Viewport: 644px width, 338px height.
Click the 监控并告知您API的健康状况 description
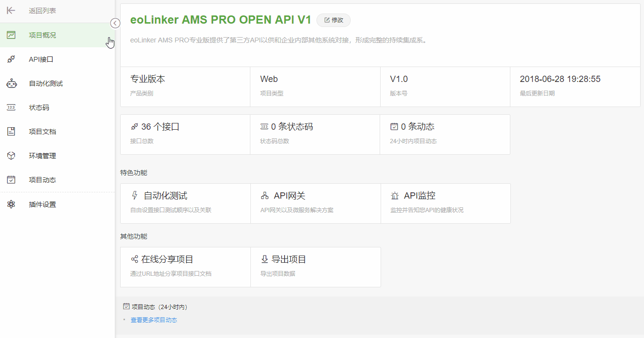[427, 210]
